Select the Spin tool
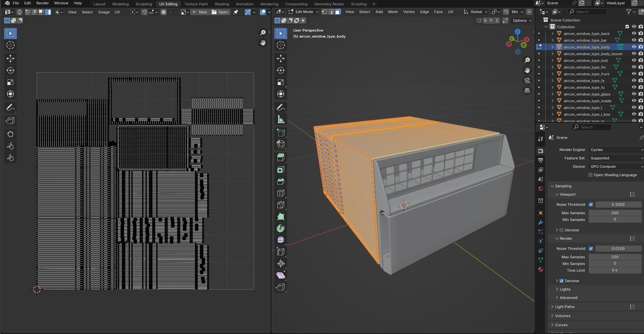The height and width of the screenshot is (334, 644). [281, 228]
